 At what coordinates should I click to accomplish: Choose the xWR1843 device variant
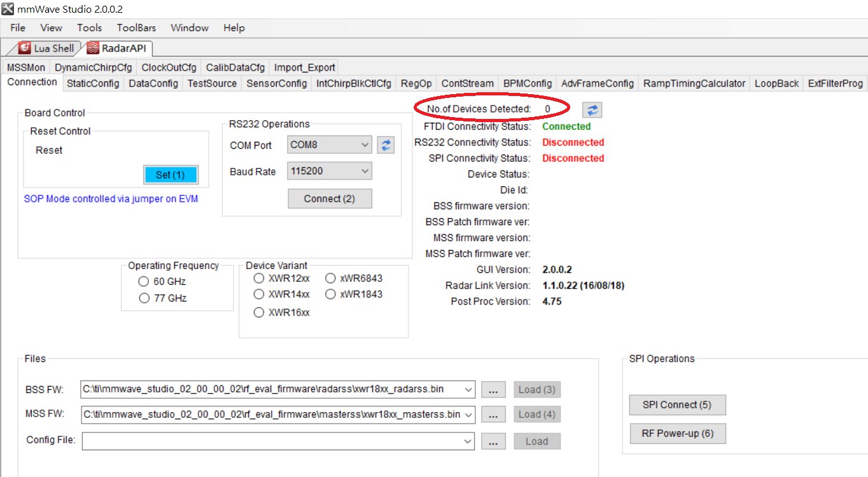[330, 294]
